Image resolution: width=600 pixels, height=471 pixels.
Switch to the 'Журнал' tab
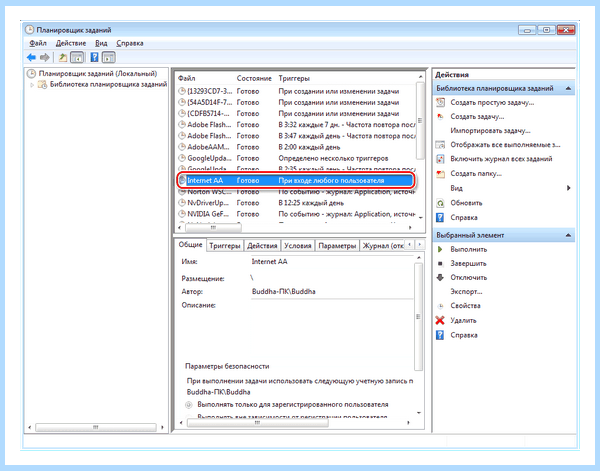tap(383, 246)
